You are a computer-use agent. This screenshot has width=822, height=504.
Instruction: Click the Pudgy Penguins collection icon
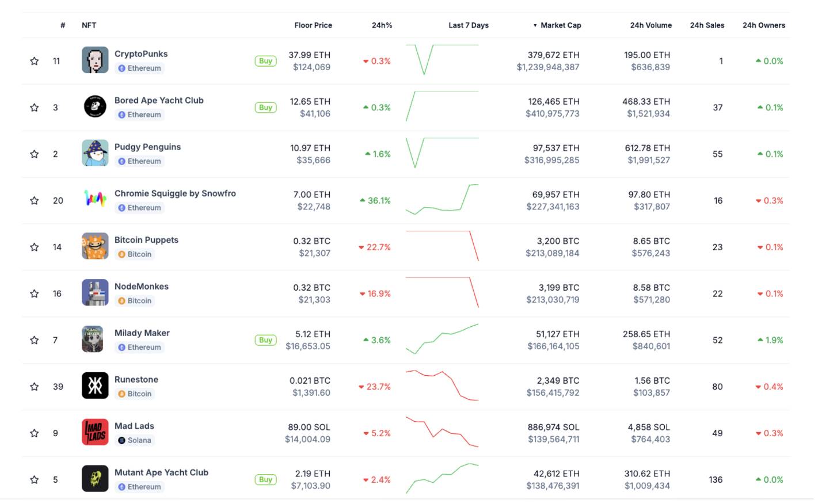(x=95, y=154)
